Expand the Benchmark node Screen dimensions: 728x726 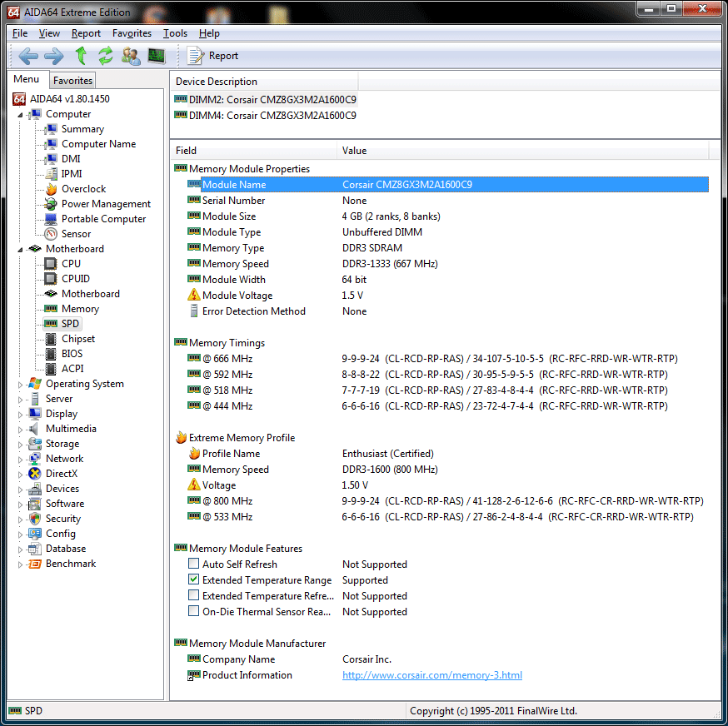(x=20, y=564)
